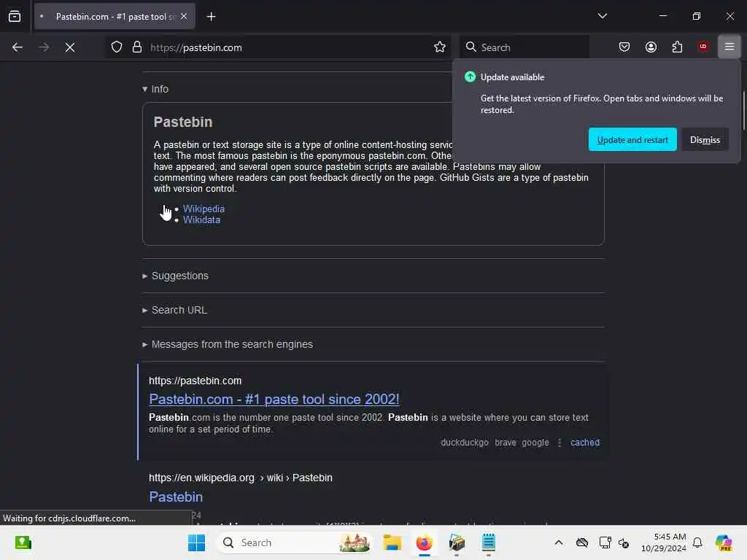This screenshot has width=747, height=560.
Task: Go back one page with the back arrow
Action: pos(18,47)
